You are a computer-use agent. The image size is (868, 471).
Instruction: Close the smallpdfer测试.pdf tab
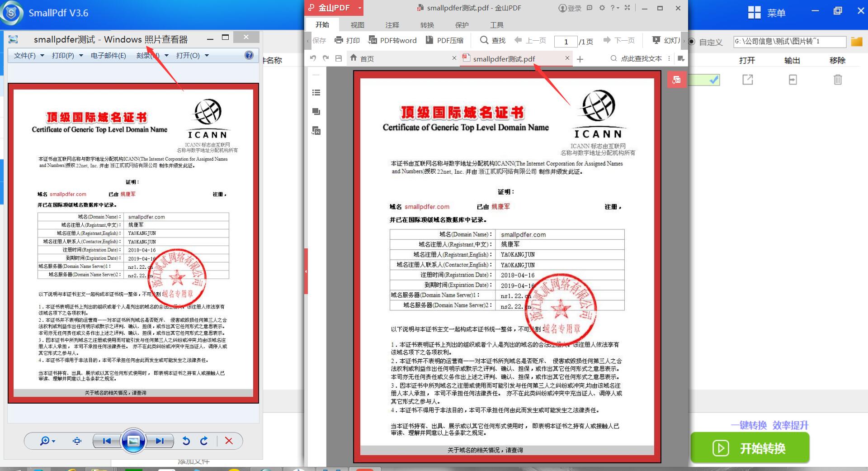tap(567, 58)
